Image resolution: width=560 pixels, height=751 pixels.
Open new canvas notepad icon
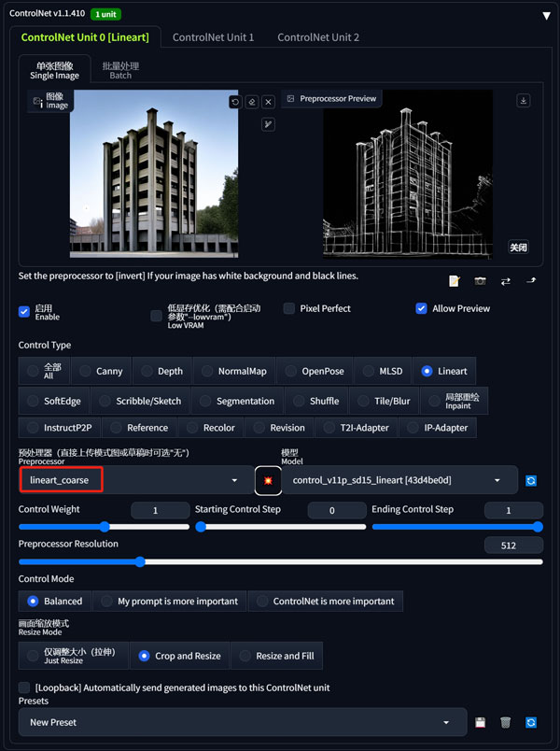click(455, 281)
